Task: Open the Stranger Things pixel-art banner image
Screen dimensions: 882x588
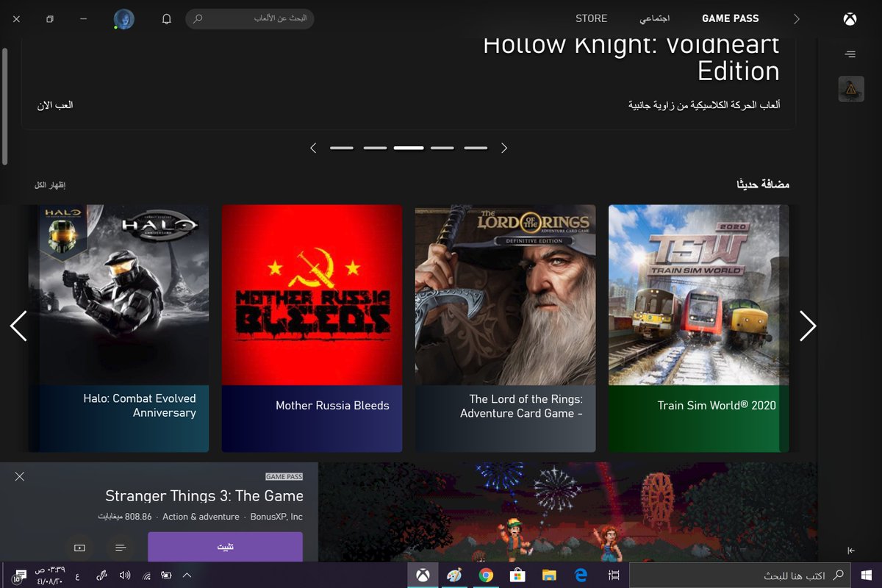Action: [x=567, y=512]
